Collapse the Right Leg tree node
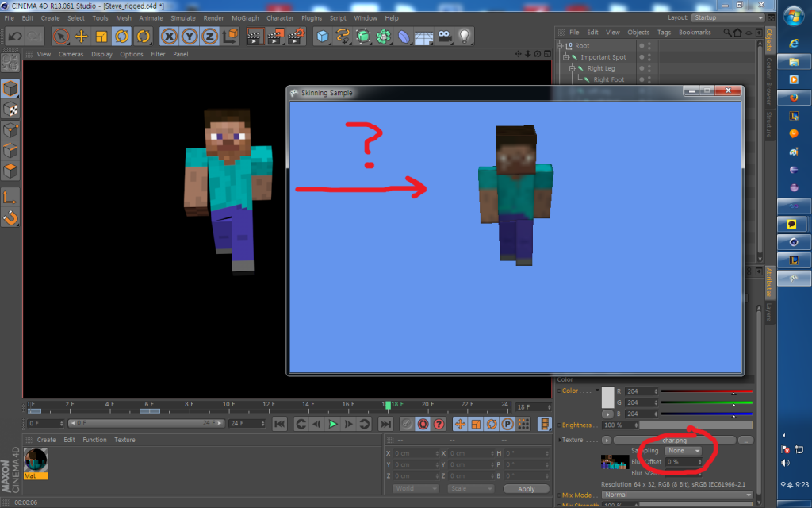 point(573,68)
